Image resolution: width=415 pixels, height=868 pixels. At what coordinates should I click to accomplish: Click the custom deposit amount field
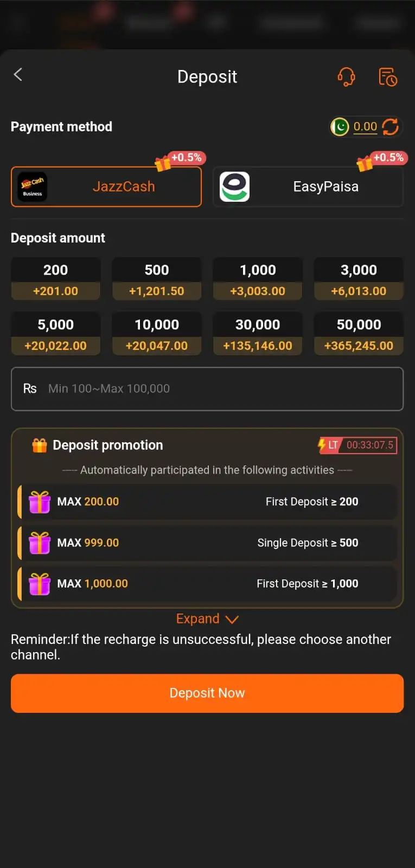tap(207, 388)
